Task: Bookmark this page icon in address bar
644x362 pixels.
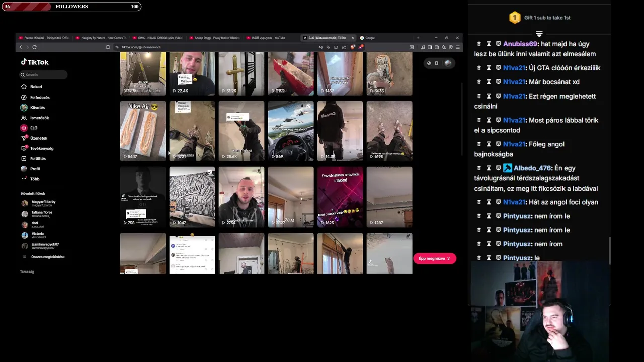Action: [x=108, y=47]
